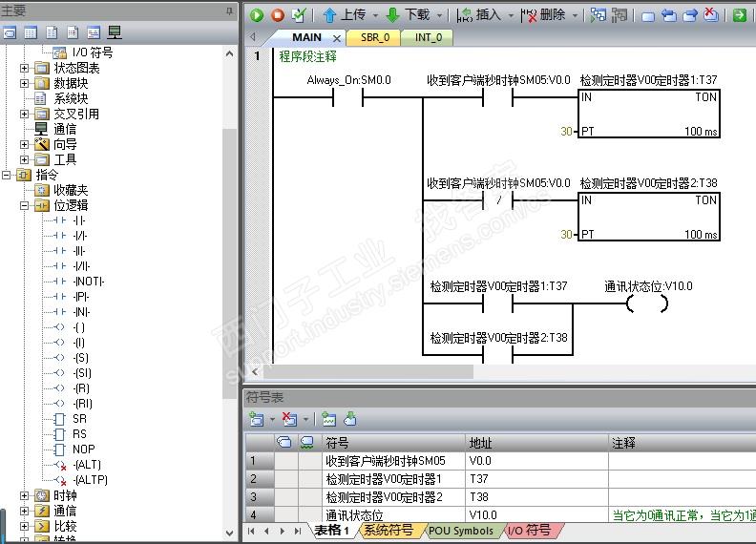Collapse the 位逻辑 tree node
756x544 pixels.
24,205
